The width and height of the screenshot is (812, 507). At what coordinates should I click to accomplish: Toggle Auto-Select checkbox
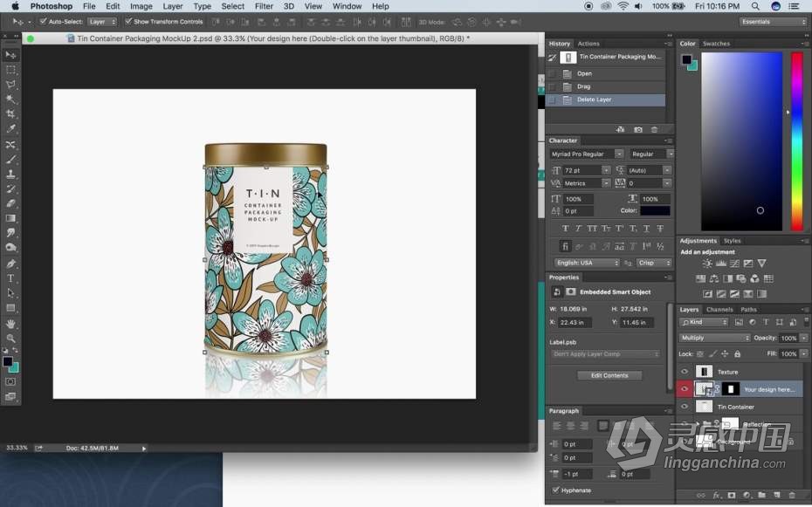tap(44, 22)
